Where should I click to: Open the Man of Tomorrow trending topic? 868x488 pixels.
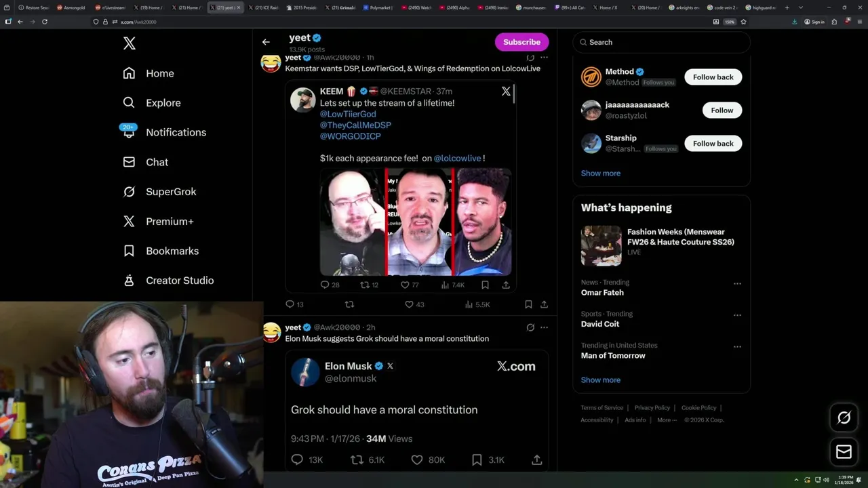613,355
